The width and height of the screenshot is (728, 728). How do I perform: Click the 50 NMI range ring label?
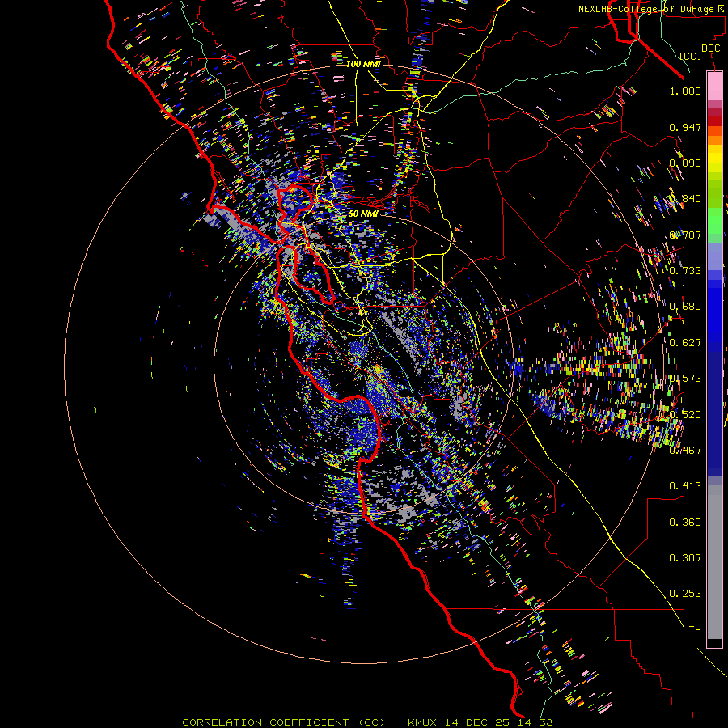363,214
